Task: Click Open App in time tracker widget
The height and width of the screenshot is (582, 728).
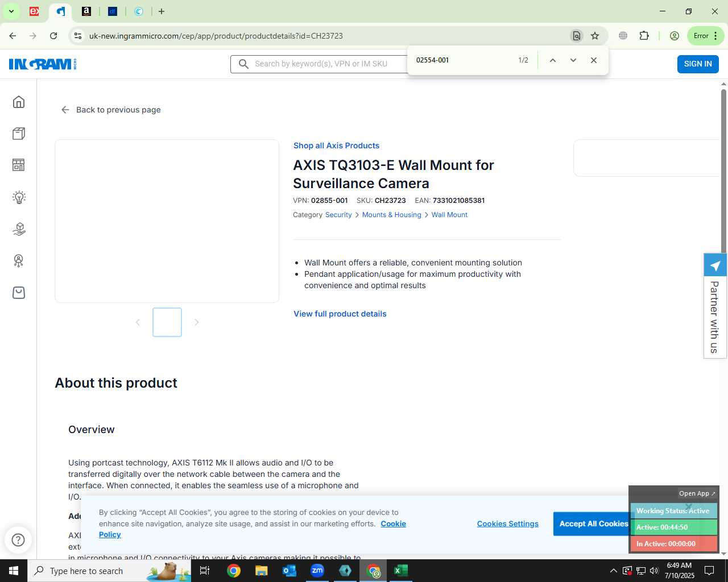Action: pos(697,493)
